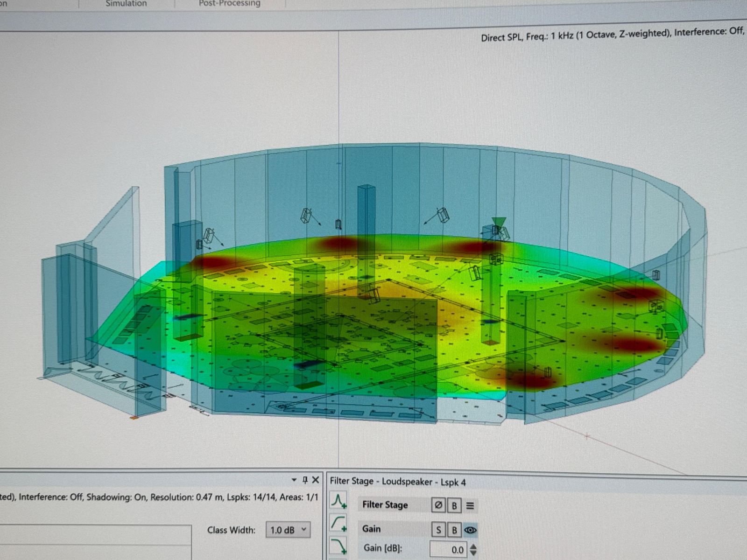Decrease Gain with the down stepper arrow
Image resolution: width=747 pixels, height=560 pixels.
pyautogui.click(x=473, y=553)
